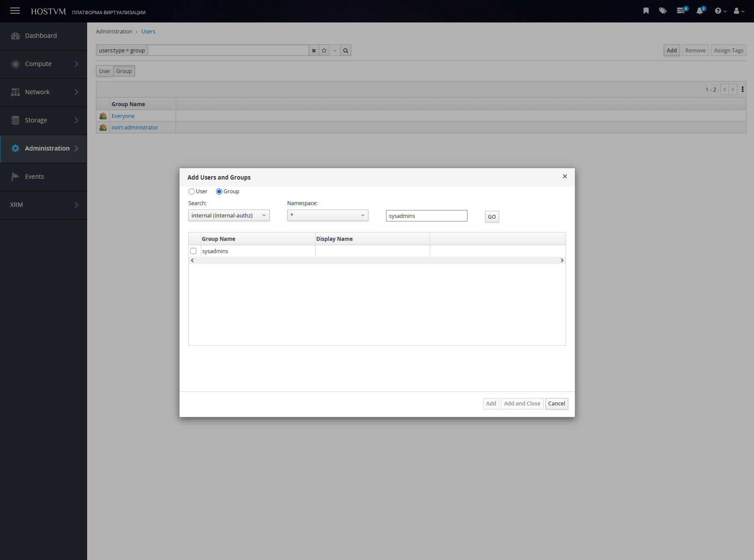Open the bookmarks icon in header

[x=646, y=11]
